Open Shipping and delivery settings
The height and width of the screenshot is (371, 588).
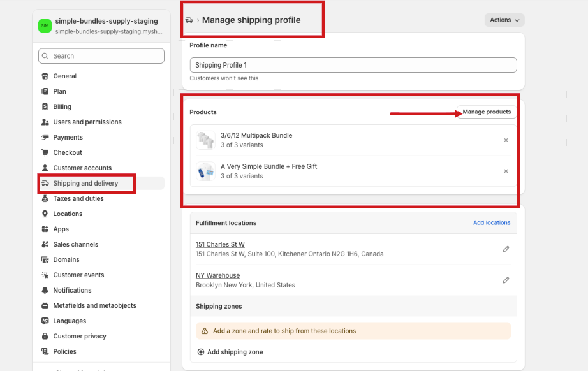(85, 184)
